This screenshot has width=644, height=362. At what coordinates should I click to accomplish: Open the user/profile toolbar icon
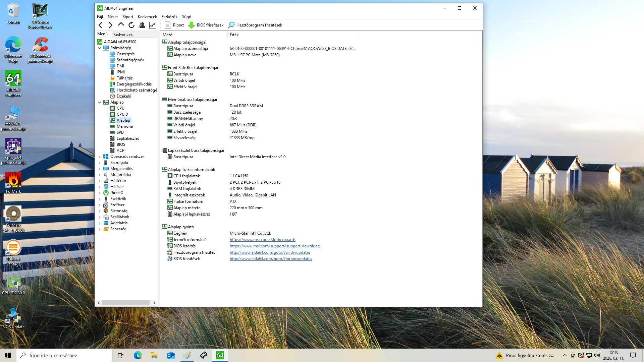[142, 25]
